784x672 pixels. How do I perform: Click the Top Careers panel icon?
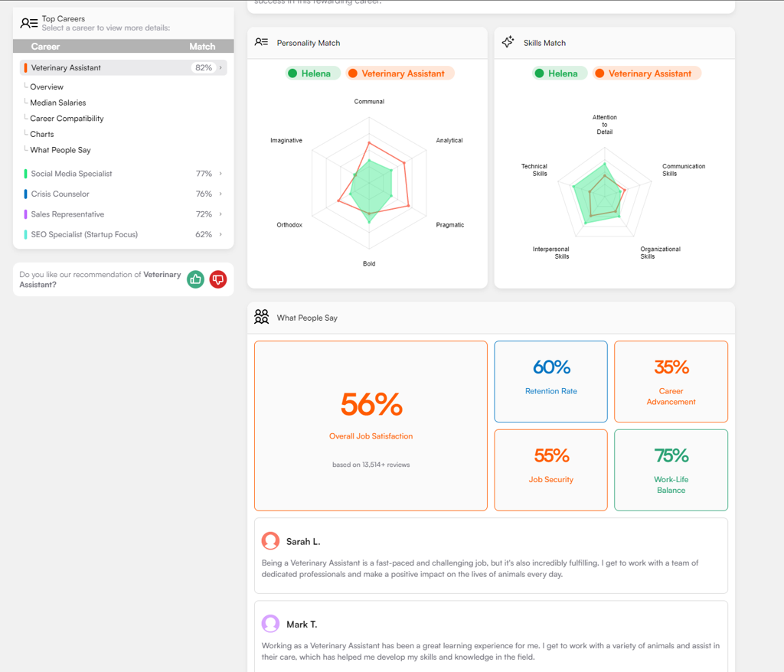pyautogui.click(x=29, y=23)
